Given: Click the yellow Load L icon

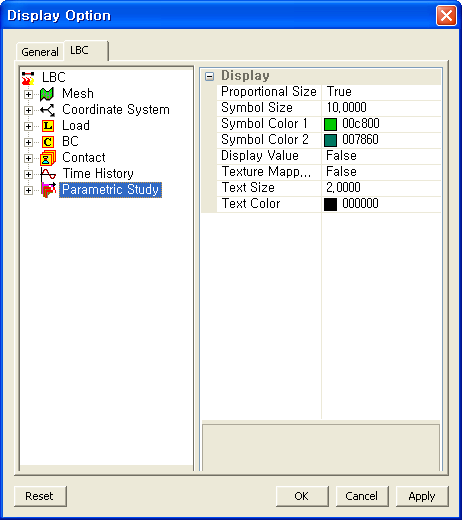Looking at the screenshot, I should [x=48, y=126].
